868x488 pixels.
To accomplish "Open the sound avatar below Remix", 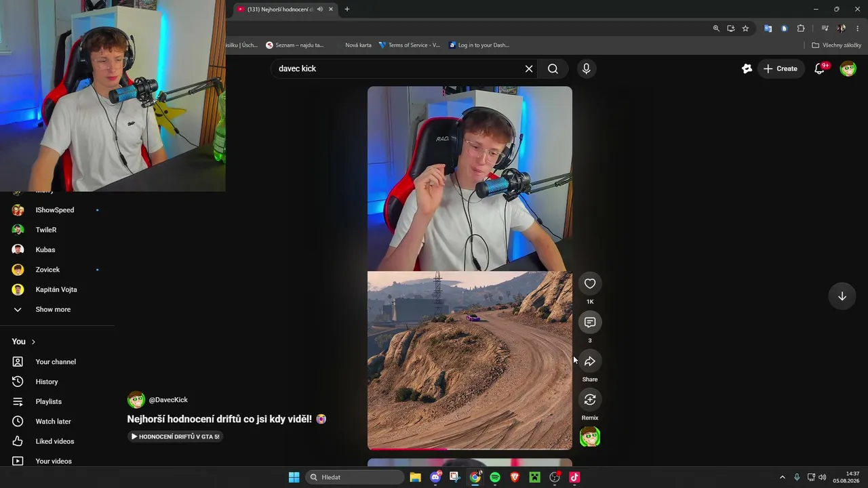I will [x=590, y=437].
